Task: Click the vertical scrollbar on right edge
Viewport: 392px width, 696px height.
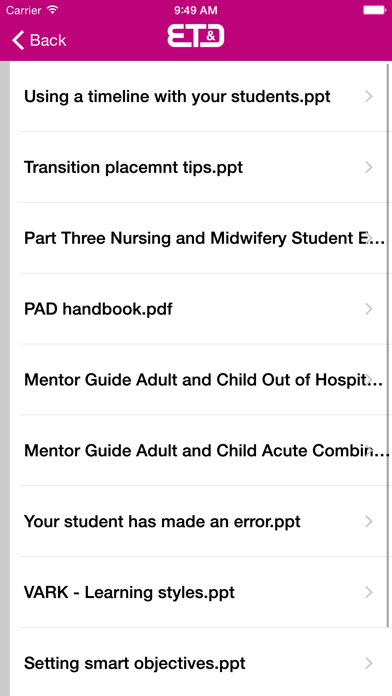Action: (x=388, y=345)
